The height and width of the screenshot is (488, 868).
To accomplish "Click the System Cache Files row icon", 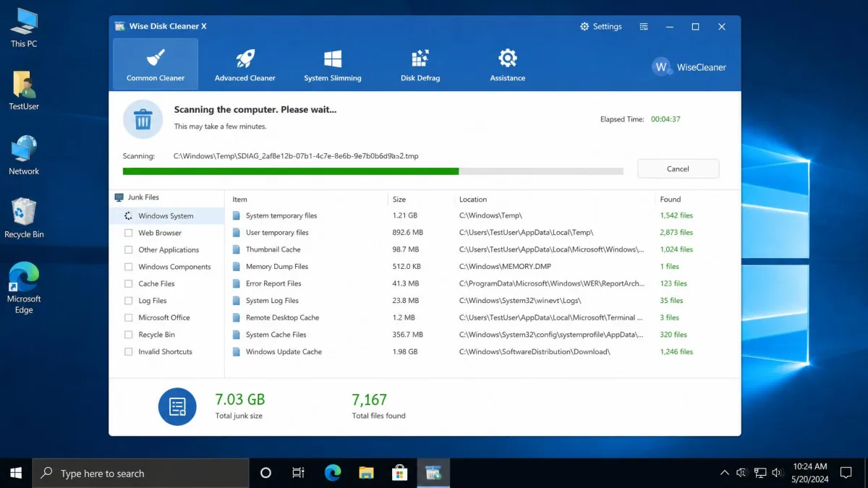I will [x=237, y=335].
